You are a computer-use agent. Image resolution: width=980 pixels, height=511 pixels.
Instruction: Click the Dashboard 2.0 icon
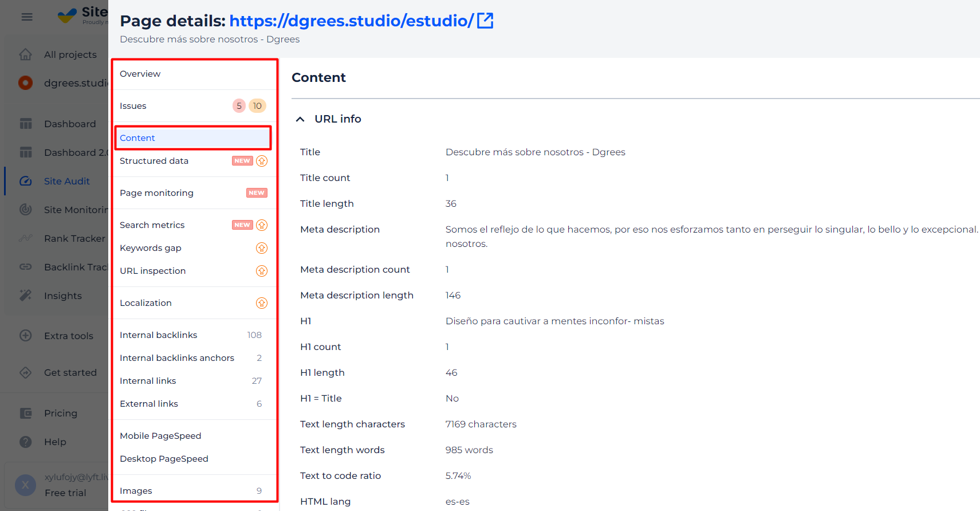click(x=26, y=152)
